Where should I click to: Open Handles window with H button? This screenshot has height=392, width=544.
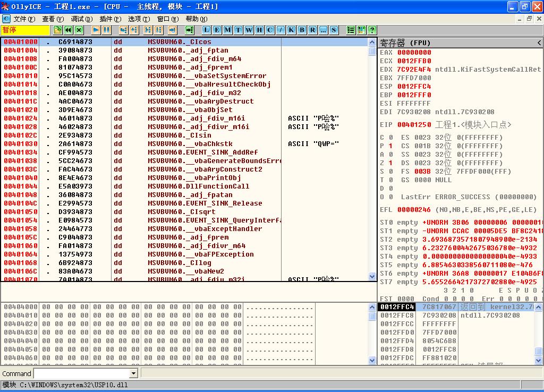click(259, 30)
